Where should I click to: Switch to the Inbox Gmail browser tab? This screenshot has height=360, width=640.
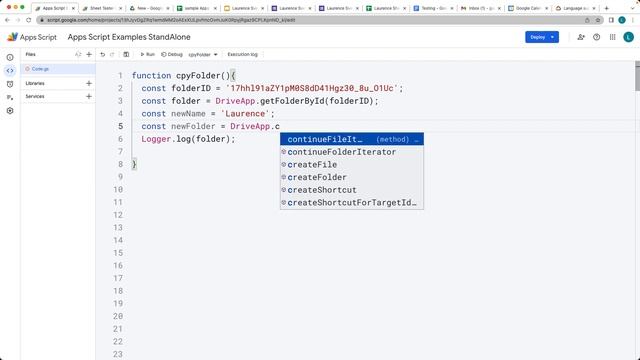click(480, 8)
